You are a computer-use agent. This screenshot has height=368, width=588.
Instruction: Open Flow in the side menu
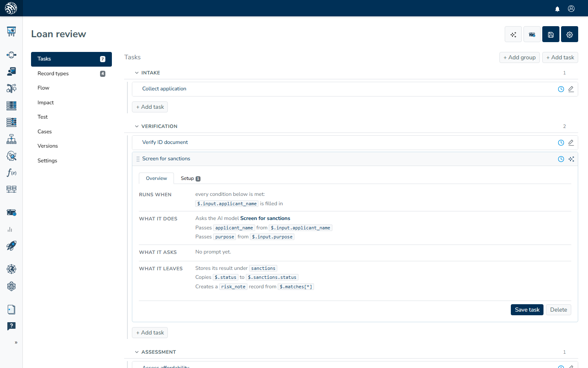tap(71, 88)
